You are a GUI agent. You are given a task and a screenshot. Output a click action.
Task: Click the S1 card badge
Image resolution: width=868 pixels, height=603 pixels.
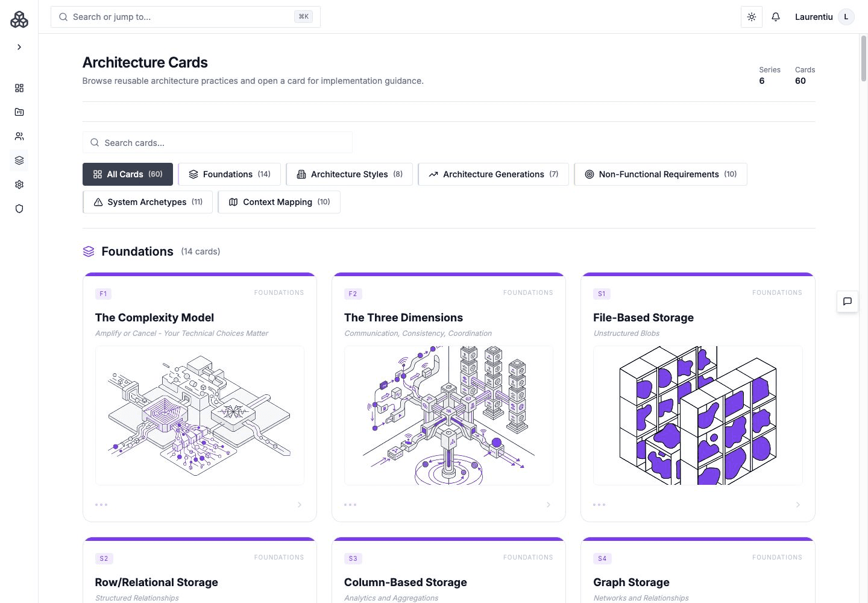click(602, 294)
